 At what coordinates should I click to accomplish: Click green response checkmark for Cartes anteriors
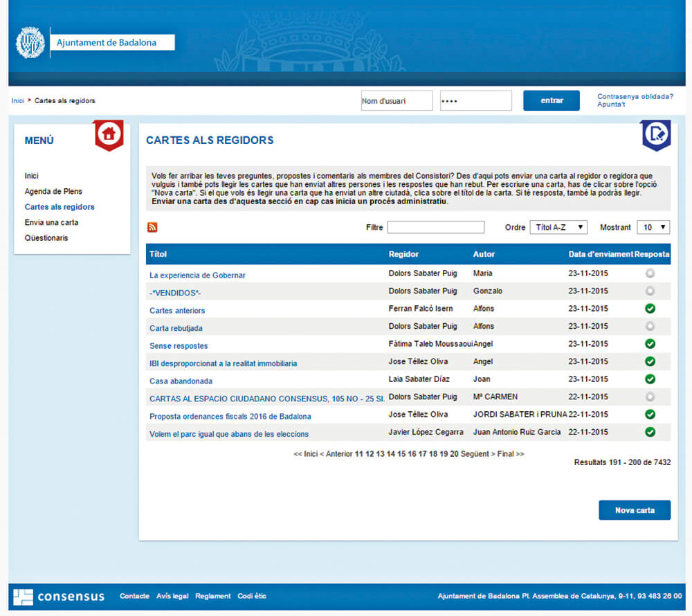(650, 309)
